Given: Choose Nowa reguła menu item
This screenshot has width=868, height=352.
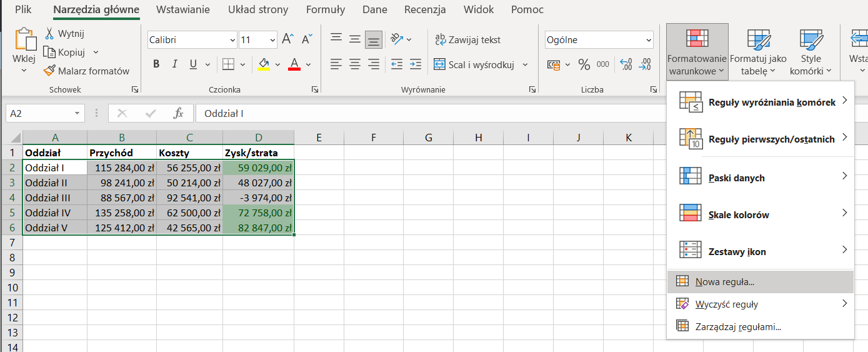Looking at the screenshot, I should [760, 282].
